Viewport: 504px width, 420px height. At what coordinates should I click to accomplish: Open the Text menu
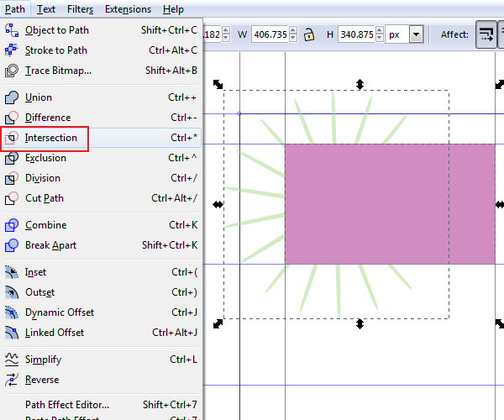pos(46,9)
